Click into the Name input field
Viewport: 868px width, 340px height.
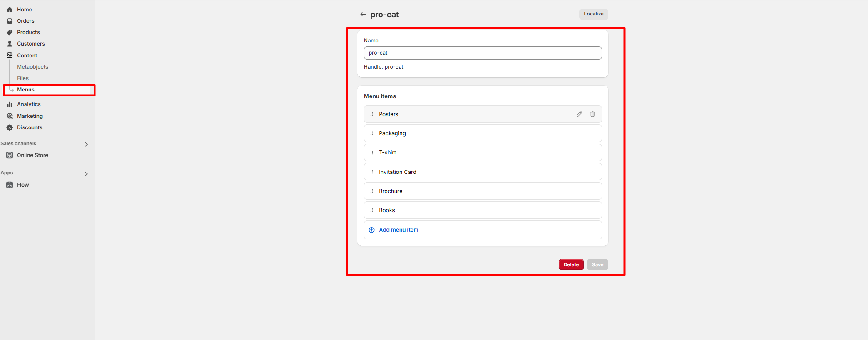tap(482, 53)
